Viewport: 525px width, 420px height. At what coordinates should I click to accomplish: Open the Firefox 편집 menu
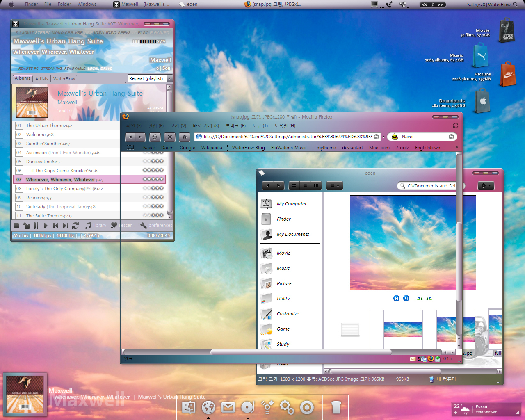155,126
